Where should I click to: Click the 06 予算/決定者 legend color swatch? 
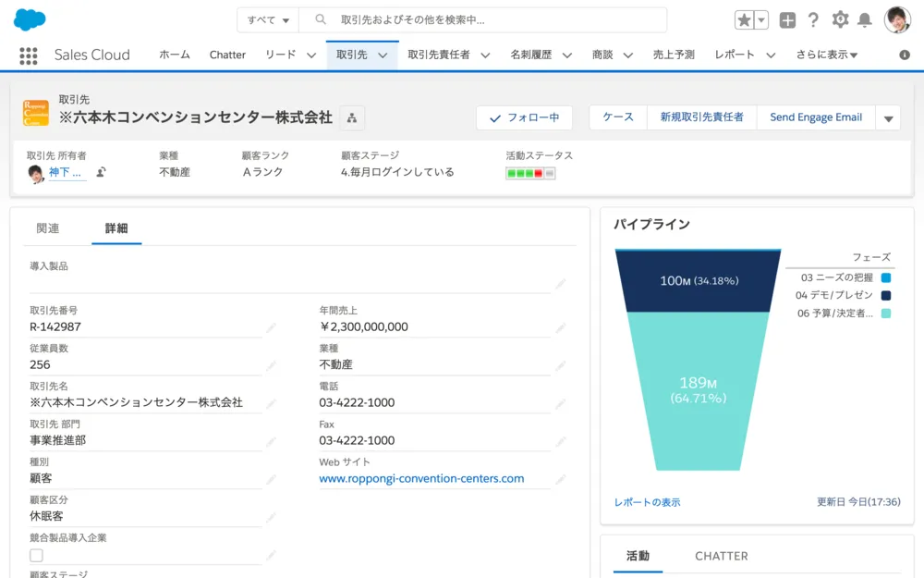point(886,314)
